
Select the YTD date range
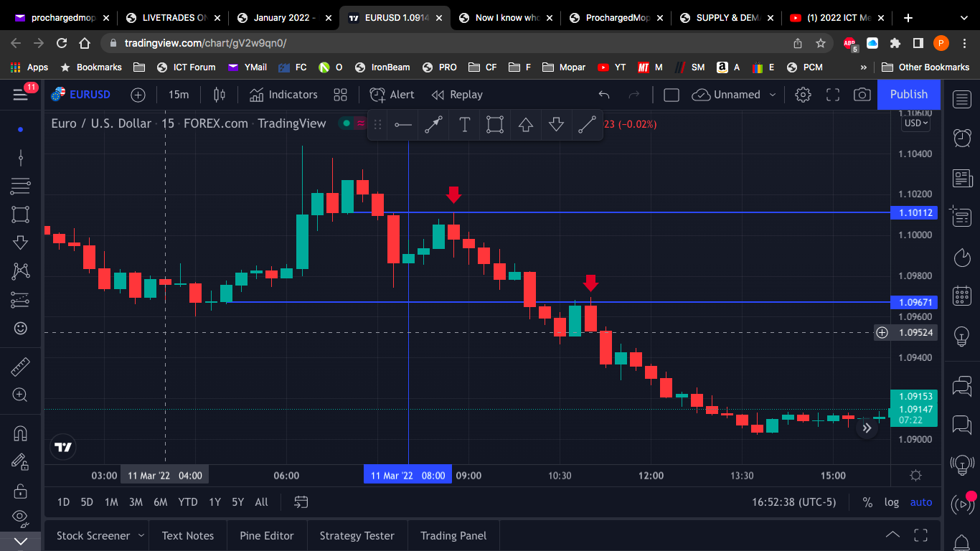coord(188,502)
